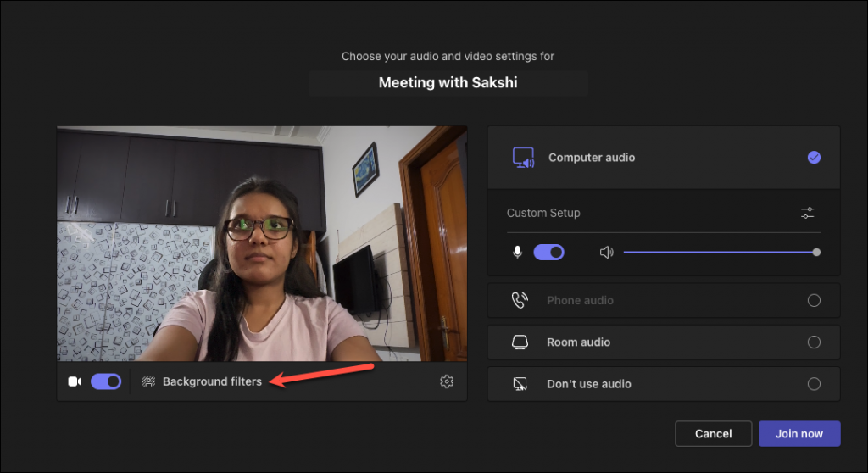Click the microphone icon
This screenshot has height=473, width=868.
(518, 252)
